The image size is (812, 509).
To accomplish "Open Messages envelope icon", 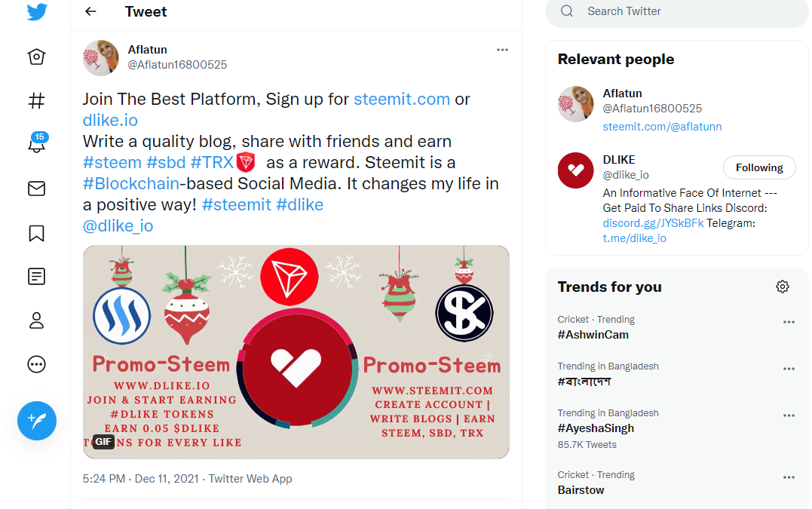I will coord(36,189).
